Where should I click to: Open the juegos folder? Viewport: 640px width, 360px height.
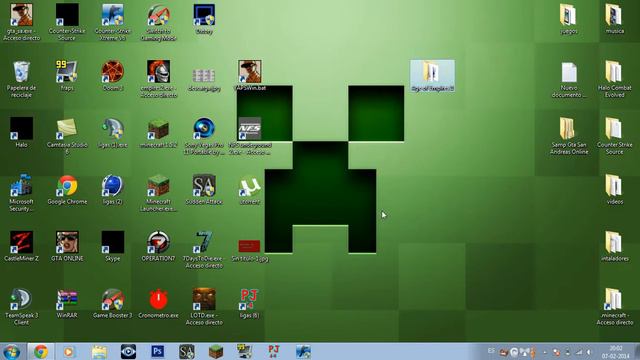coord(569,19)
